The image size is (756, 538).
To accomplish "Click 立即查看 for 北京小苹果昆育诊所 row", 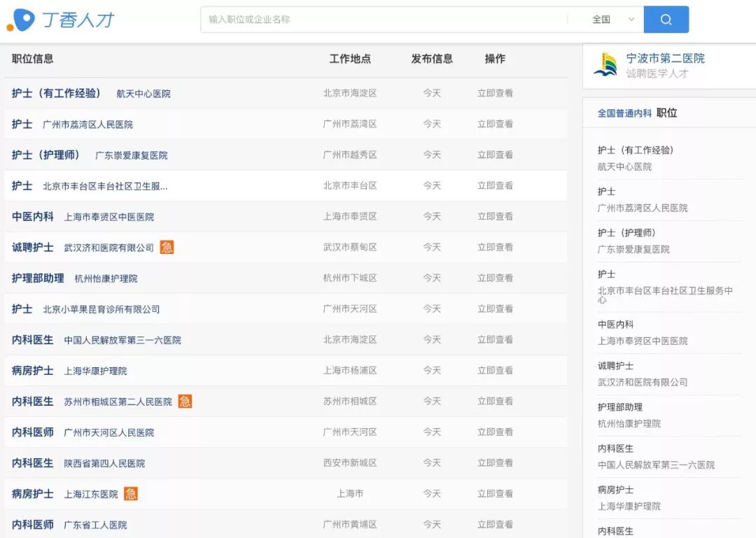I will [x=495, y=309].
